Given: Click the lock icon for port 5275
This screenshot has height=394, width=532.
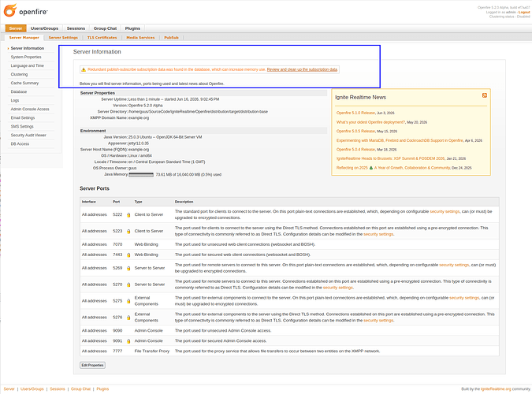Looking at the screenshot, I should pos(128,301).
